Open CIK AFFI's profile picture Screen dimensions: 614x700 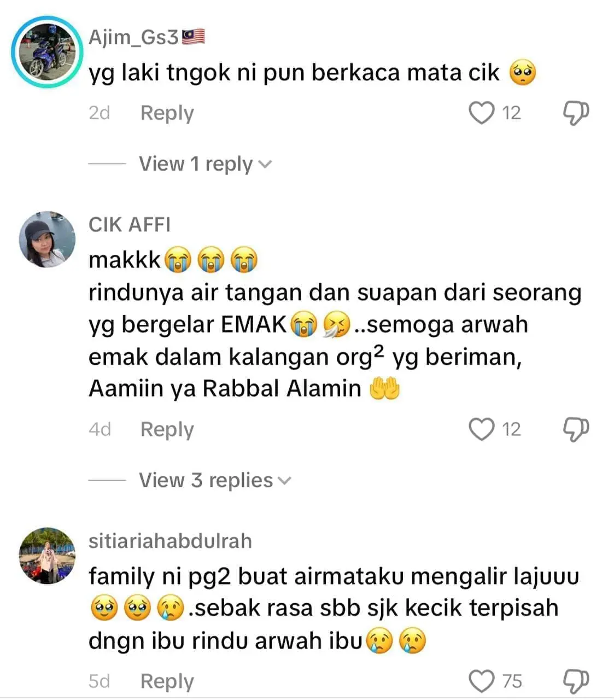pos(47,239)
